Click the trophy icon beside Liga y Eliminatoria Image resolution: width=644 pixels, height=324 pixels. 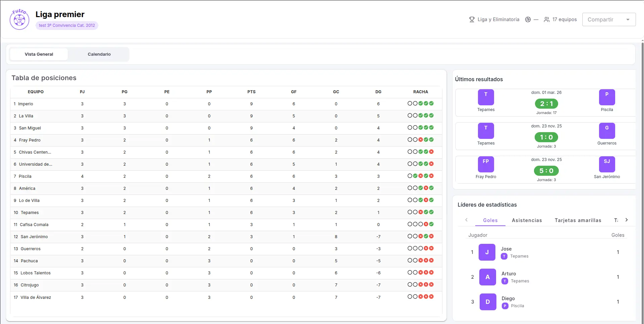click(x=472, y=19)
